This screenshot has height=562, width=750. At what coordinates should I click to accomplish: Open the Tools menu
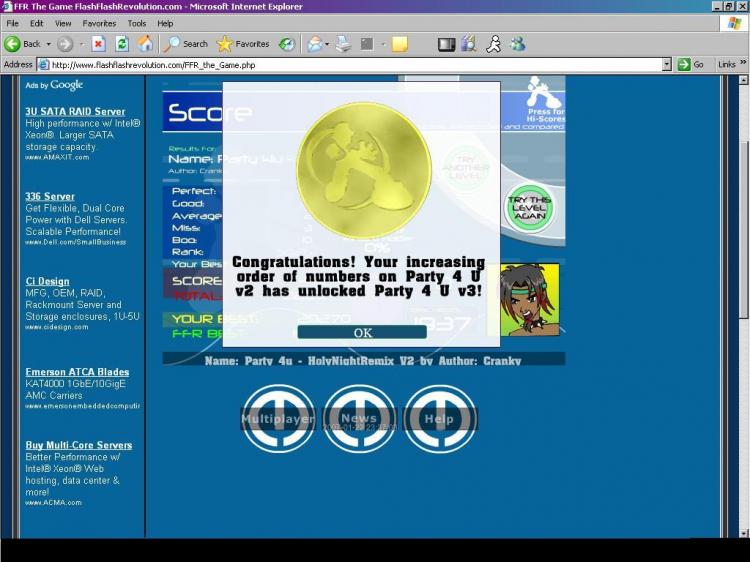coord(137,23)
